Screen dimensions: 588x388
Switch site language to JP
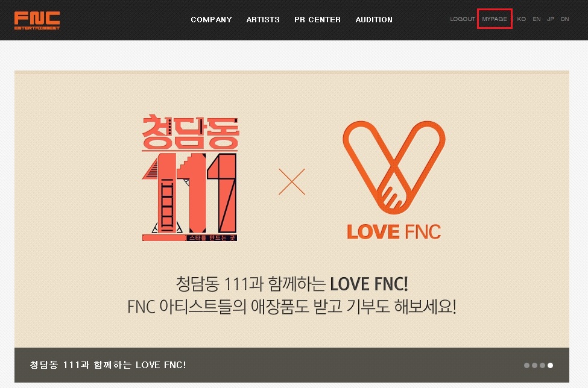[x=551, y=19]
